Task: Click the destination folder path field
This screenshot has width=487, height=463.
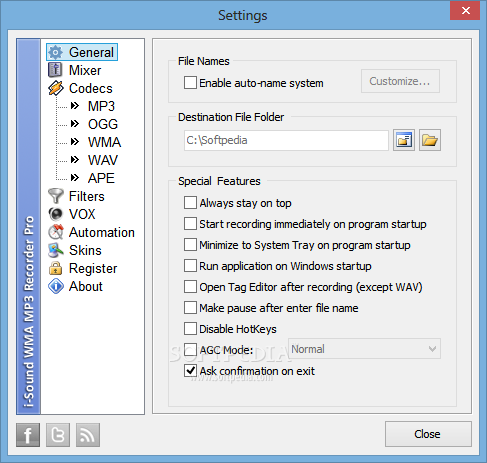Action: pyautogui.click(x=286, y=140)
